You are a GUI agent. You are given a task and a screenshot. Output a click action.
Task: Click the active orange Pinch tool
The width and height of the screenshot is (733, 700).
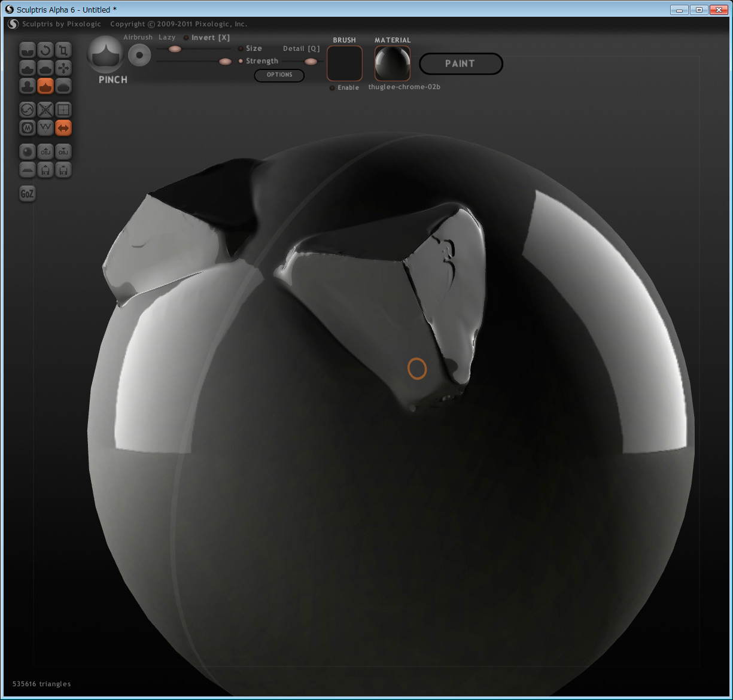[45, 86]
